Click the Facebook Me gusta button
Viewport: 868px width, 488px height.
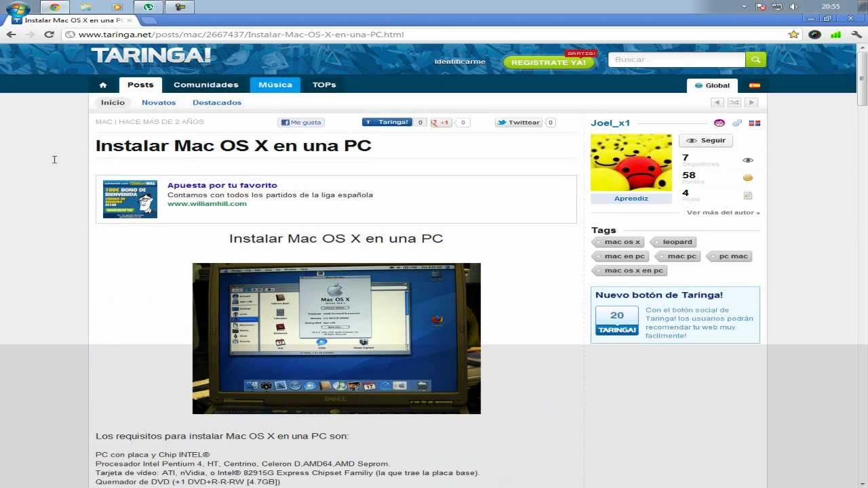coord(301,123)
